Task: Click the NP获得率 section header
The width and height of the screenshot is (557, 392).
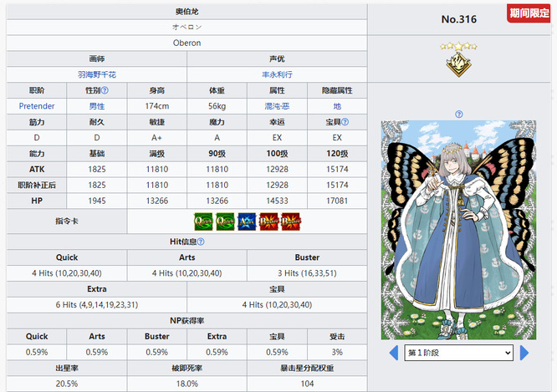Action: (x=187, y=321)
